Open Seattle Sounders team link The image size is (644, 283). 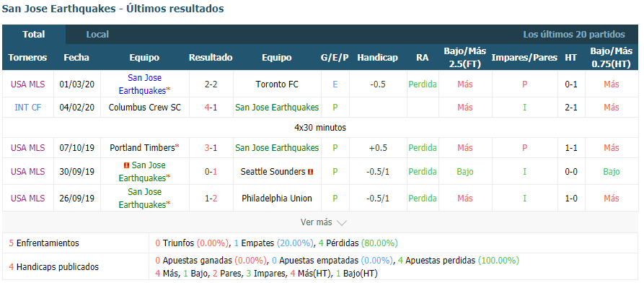click(x=273, y=172)
